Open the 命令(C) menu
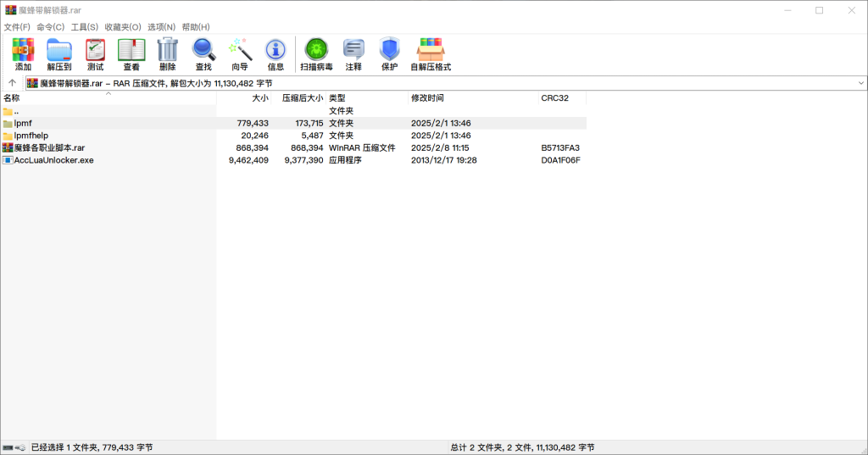The image size is (868, 455). point(51,27)
